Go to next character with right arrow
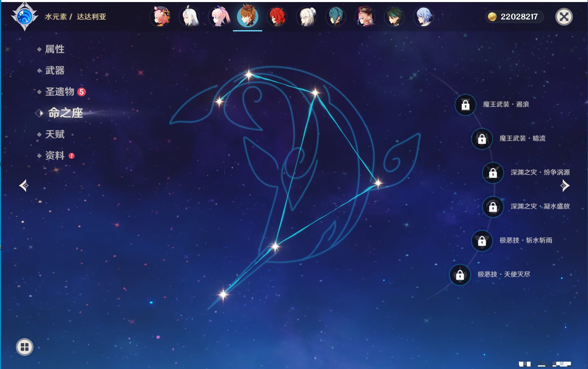This screenshot has width=588, height=369. tap(565, 186)
